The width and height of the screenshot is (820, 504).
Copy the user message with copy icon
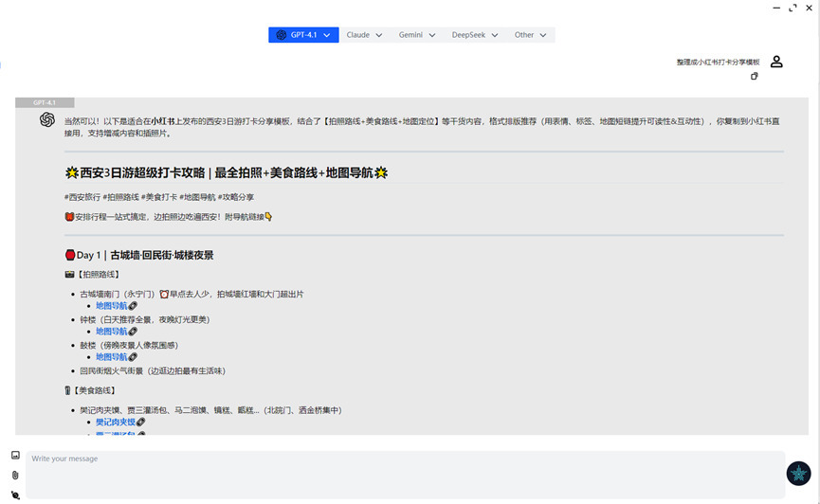click(754, 77)
